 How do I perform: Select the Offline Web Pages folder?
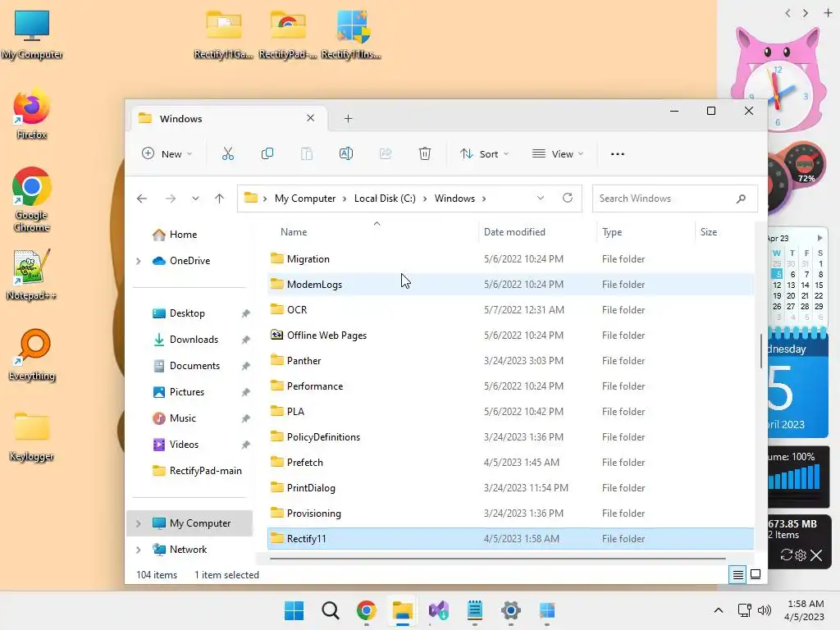click(x=510, y=336)
